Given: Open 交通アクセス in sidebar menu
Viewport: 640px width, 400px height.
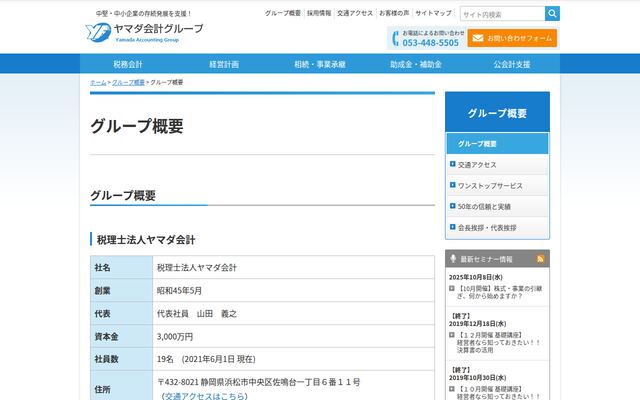Looking at the screenshot, I should (x=498, y=164).
